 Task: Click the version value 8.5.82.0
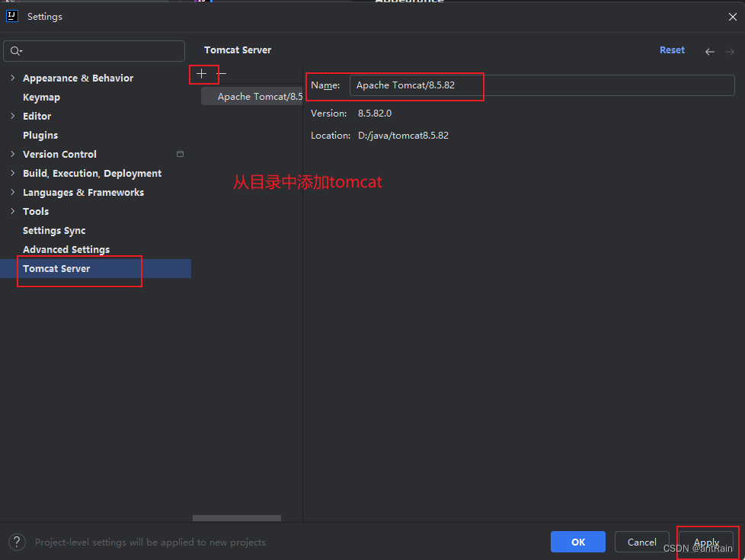(374, 113)
